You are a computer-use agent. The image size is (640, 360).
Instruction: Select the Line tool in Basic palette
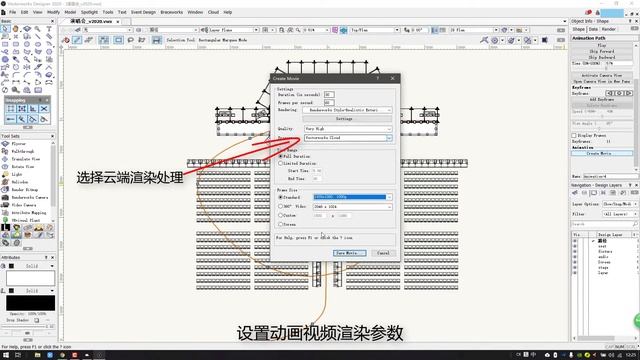[38, 37]
